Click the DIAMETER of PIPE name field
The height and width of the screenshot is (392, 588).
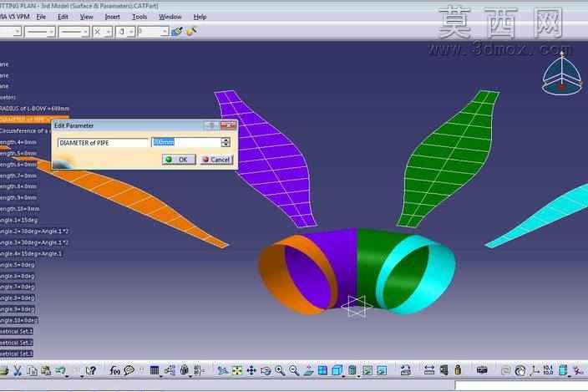point(103,143)
